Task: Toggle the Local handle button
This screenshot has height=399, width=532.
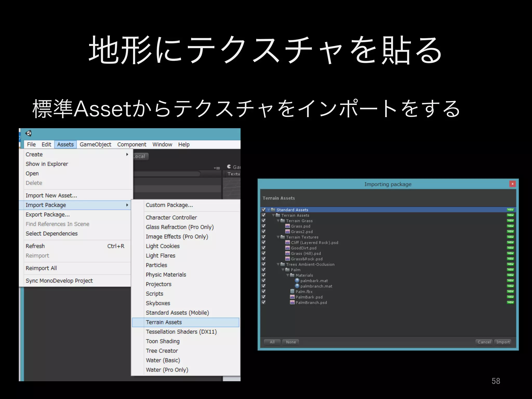Action: click(140, 156)
